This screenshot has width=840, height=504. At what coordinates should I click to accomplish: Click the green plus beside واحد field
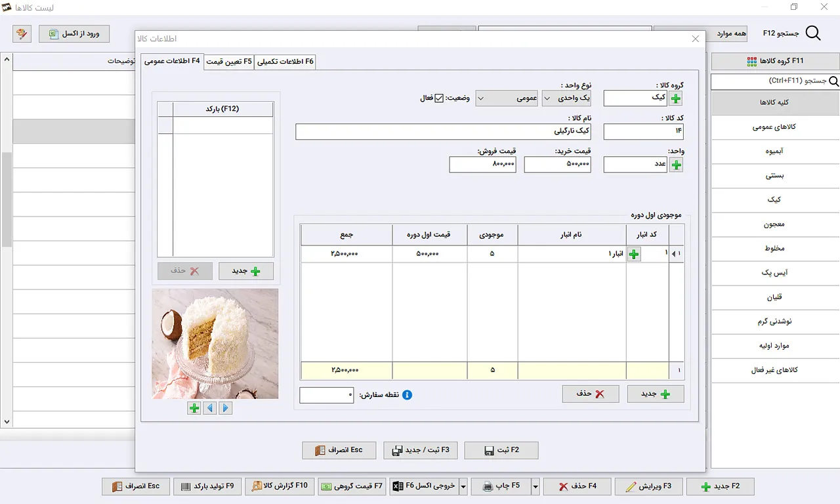pos(675,165)
